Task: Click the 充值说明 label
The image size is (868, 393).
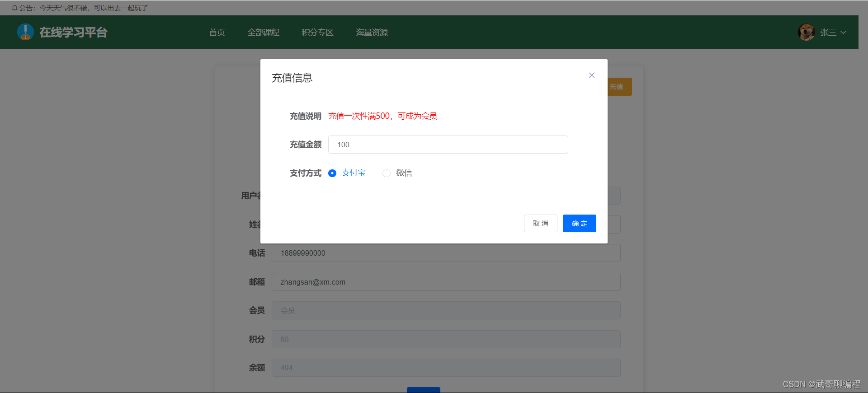Action: (x=306, y=116)
